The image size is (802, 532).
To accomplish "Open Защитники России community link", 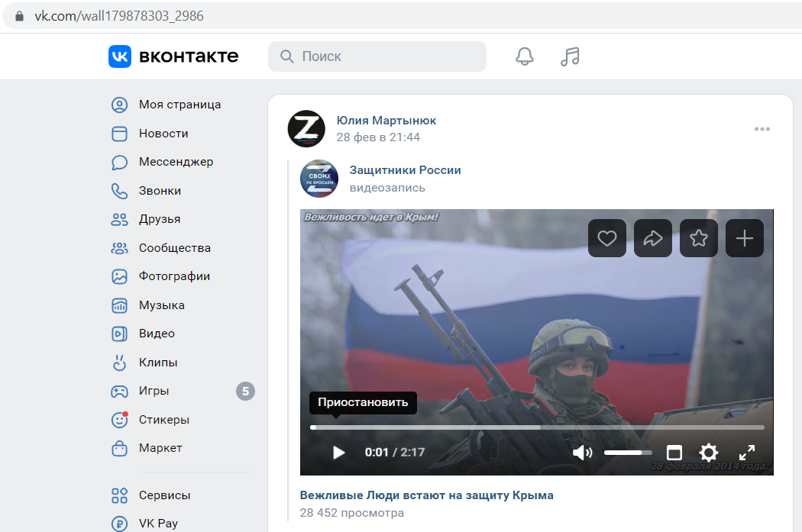I will pyautogui.click(x=405, y=170).
